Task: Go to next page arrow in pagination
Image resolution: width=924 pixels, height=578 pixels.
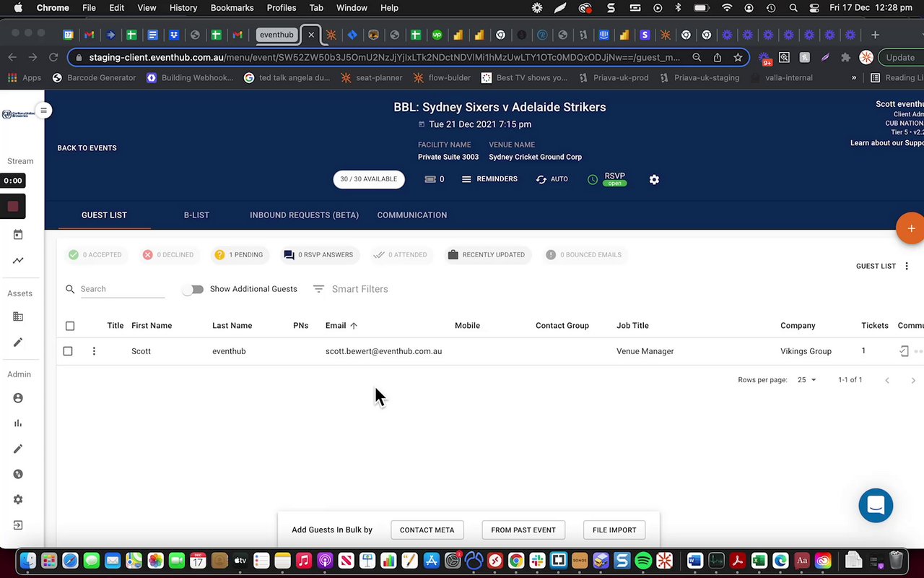Action: click(913, 380)
